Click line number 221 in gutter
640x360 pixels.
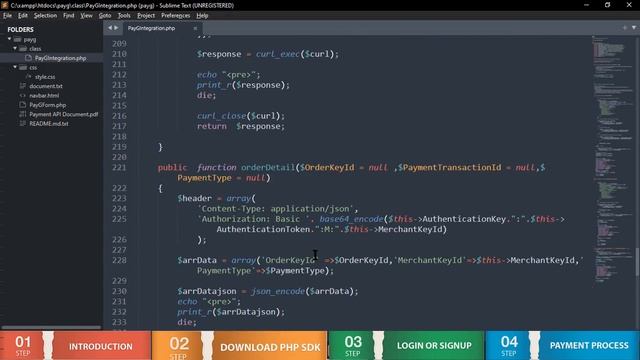(x=119, y=167)
